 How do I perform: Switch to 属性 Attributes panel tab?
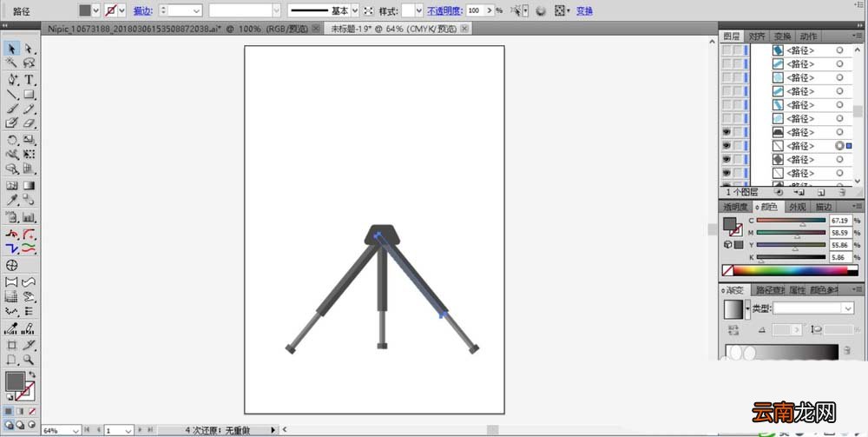[797, 289]
